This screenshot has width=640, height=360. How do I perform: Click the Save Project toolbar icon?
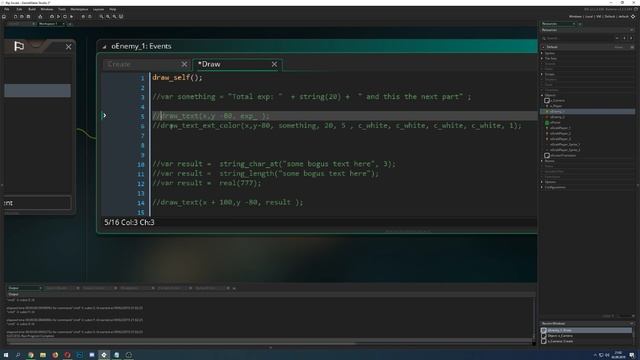28,17
